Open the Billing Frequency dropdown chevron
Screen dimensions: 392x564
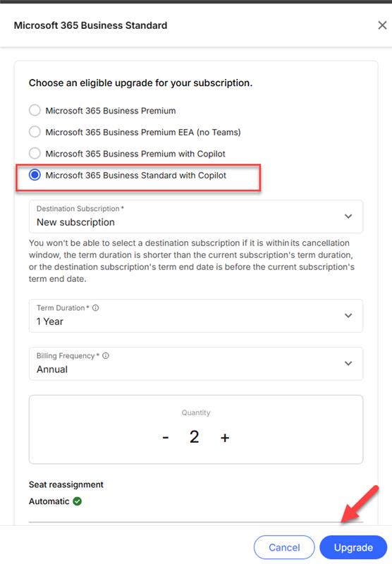348,363
